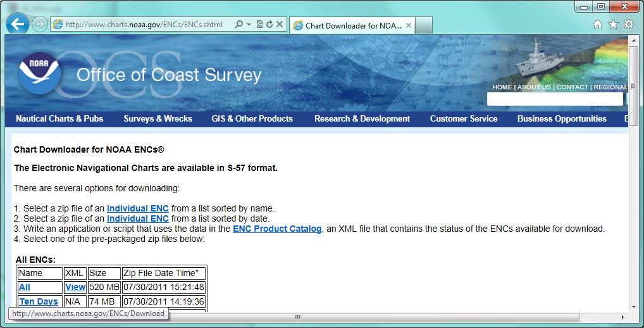644x328 pixels.
Task: Click the Chart Downloader for NOAA ENCs heading
Action: [x=89, y=149]
